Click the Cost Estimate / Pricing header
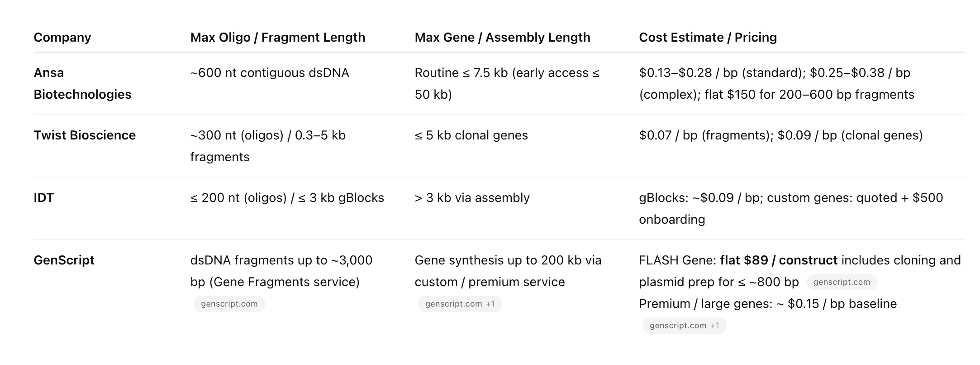Viewport: 980px width, 365px height. tap(708, 37)
